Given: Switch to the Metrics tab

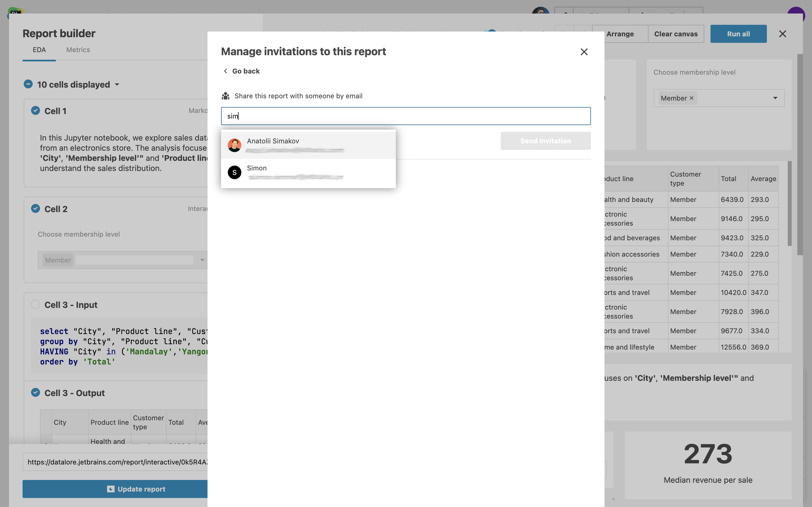Looking at the screenshot, I should (x=78, y=50).
